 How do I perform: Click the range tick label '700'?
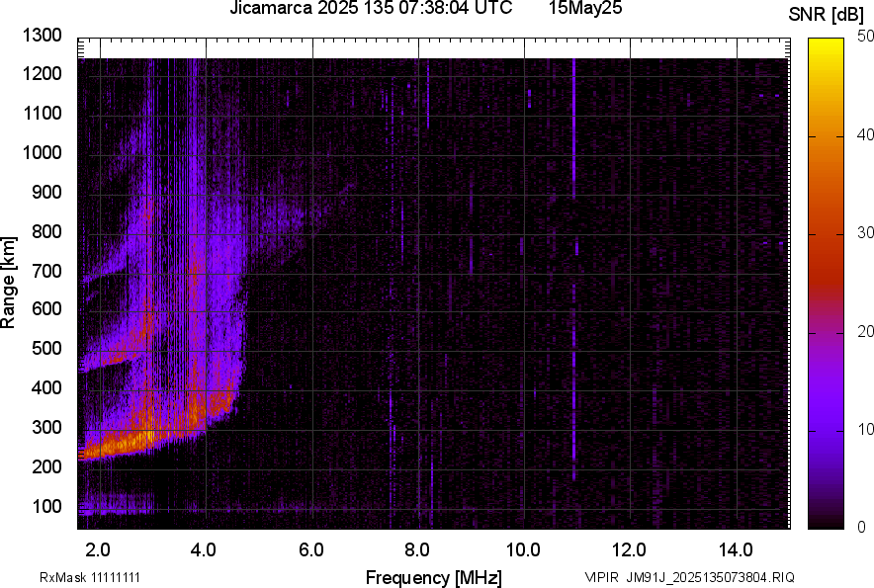click(46, 272)
